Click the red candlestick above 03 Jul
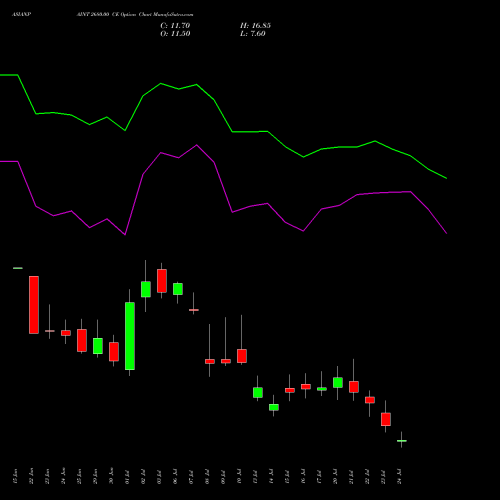 162,281
